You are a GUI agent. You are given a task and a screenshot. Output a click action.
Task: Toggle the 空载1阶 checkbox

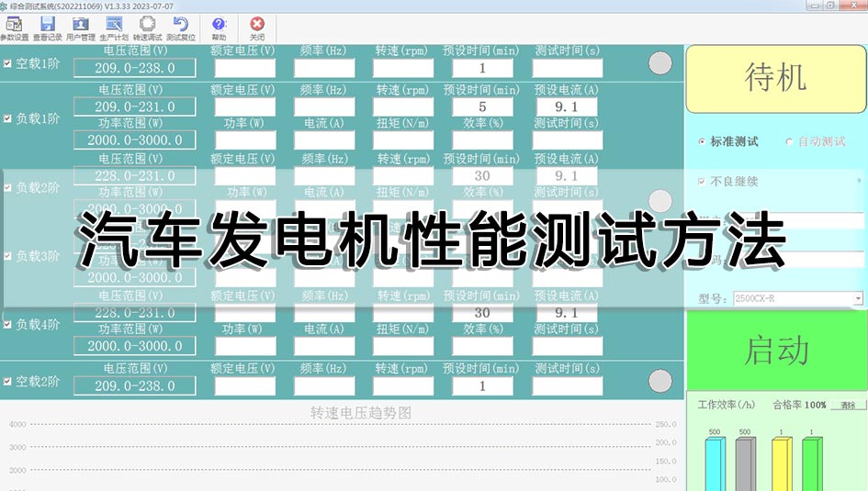(8, 64)
